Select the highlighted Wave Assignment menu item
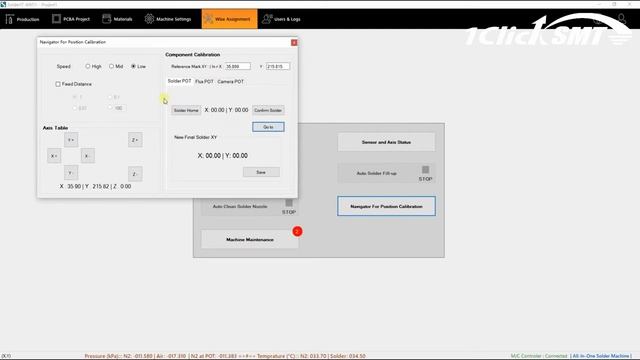This screenshot has width=640, height=360. click(x=229, y=19)
